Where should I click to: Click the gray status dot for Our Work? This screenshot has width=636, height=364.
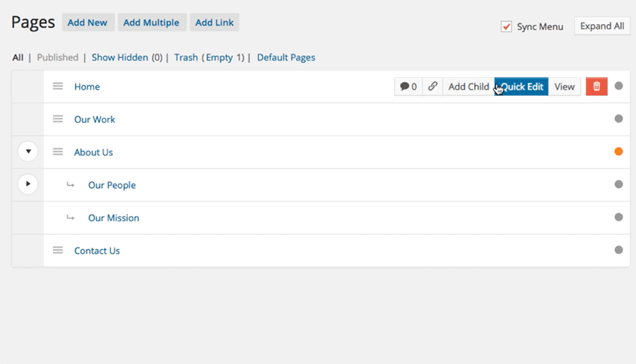tap(618, 119)
